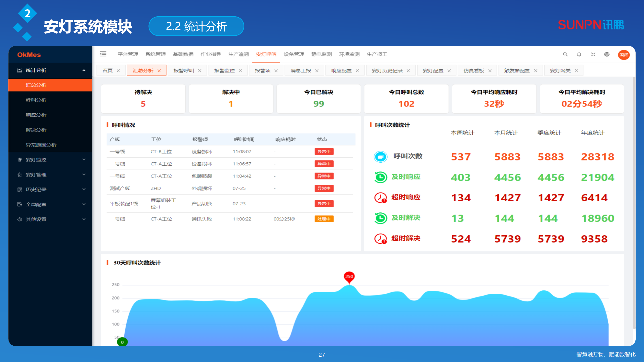
Task: Click the green 及时解决 clock icon
Action: [x=380, y=218]
